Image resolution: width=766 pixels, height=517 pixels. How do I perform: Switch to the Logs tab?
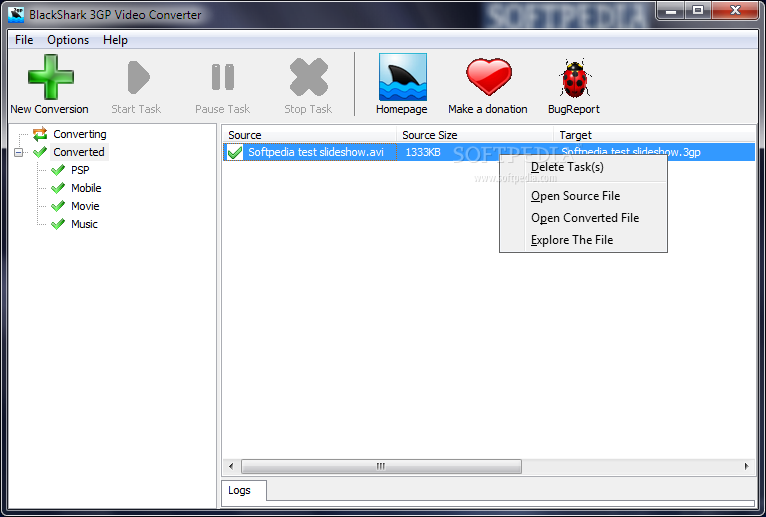point(244,491)
